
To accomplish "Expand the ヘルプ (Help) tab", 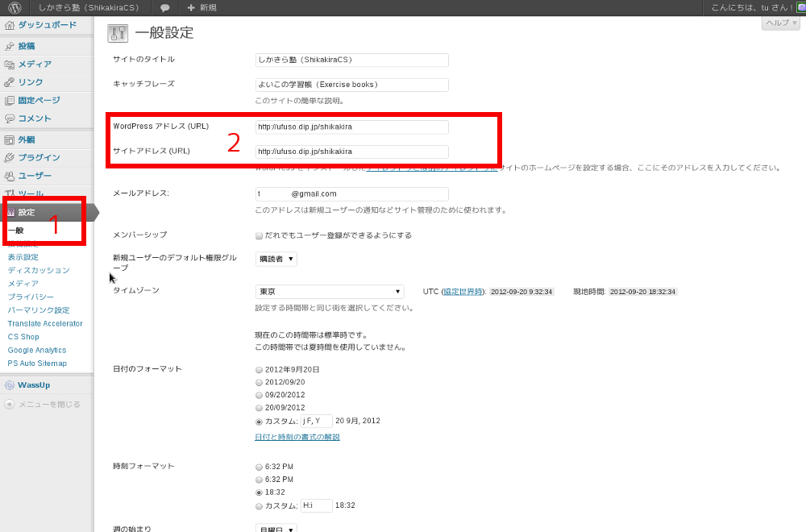I will [x=780, y=23].
